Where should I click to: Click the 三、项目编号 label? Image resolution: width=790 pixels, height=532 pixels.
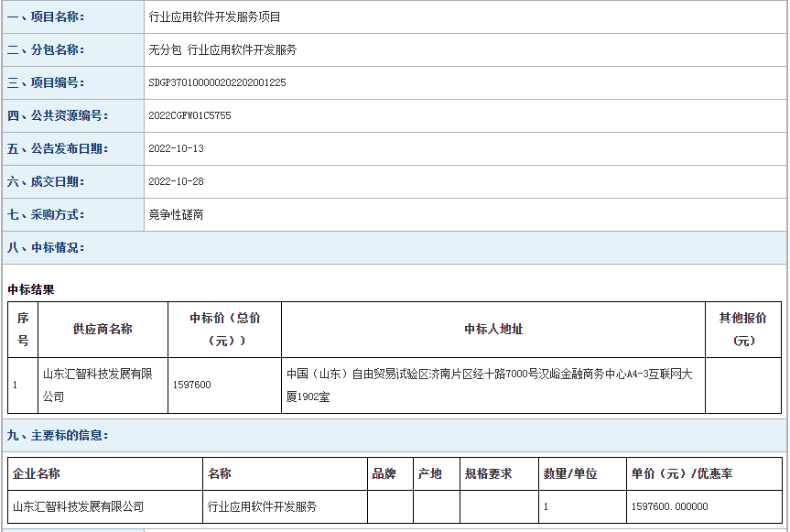(46, 82)
